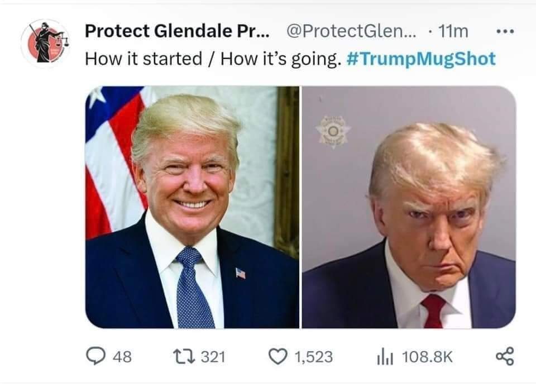536x392 pixels.
Task: Share the post using the share icon
Action: tap(505, 356)
